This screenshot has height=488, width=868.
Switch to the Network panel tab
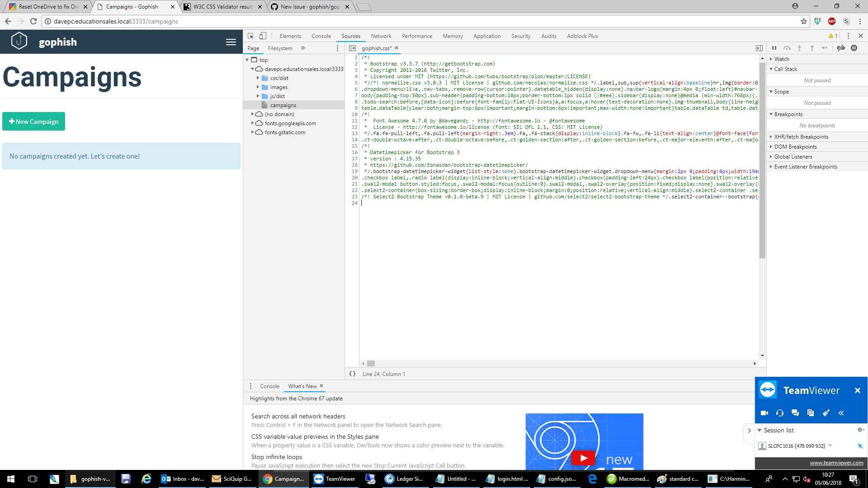(381, 36)
